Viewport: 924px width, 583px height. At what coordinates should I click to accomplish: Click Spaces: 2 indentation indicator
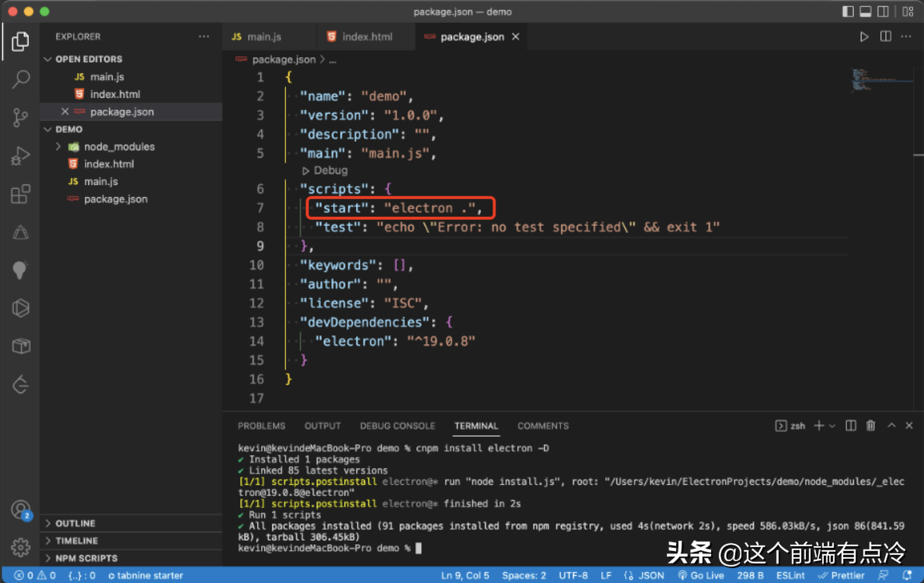point(524,576)
